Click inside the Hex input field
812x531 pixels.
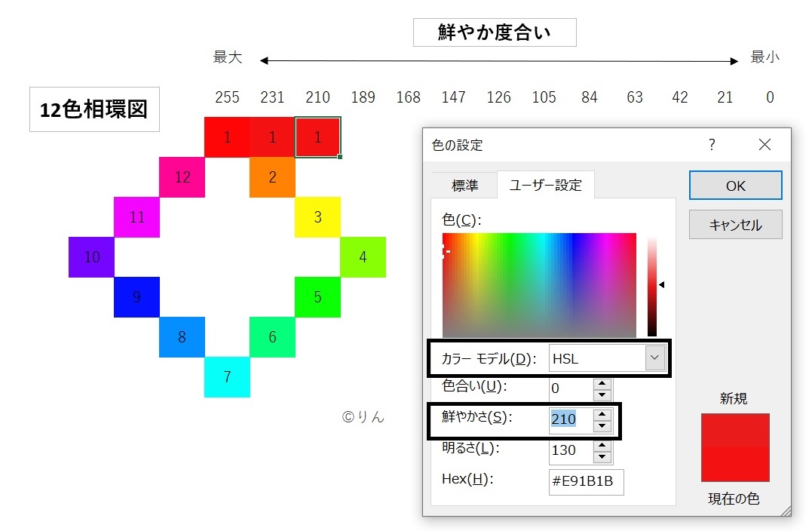coord(586,482)
